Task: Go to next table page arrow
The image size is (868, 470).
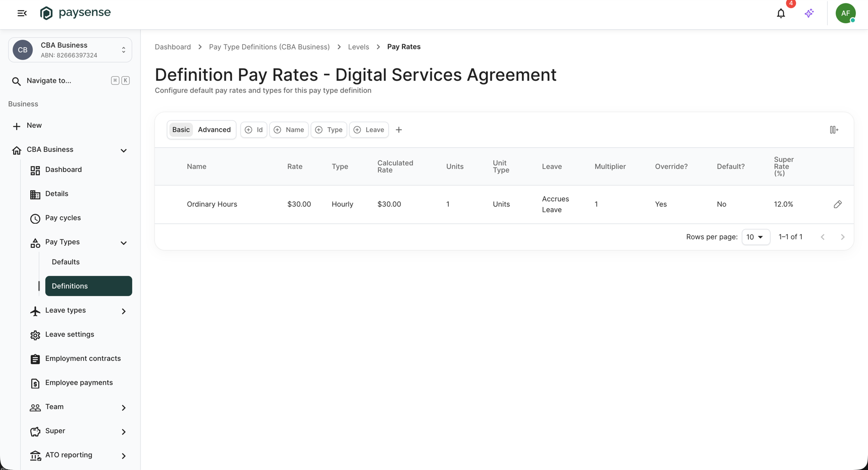Action: [842, 237]
